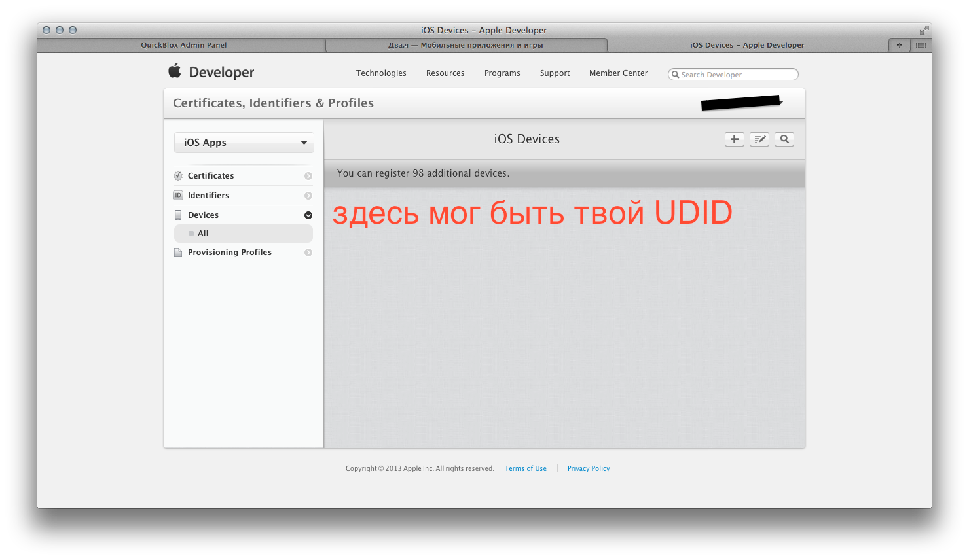Switch to Два.ч Мобильные приложения tab
Screen dimensions: 969x560
(466, 45)
